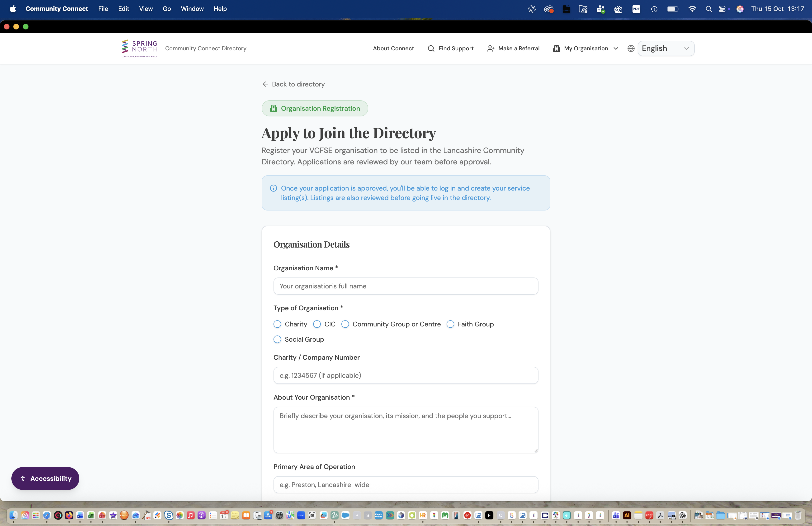
Task: Open the Trash in the Dock
Action: (798, 515)
